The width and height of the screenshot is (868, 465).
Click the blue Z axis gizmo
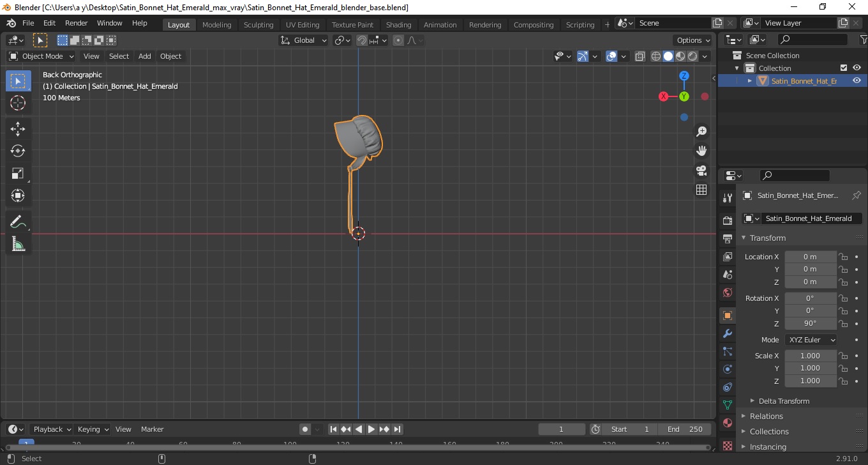[x=684, y=75]
